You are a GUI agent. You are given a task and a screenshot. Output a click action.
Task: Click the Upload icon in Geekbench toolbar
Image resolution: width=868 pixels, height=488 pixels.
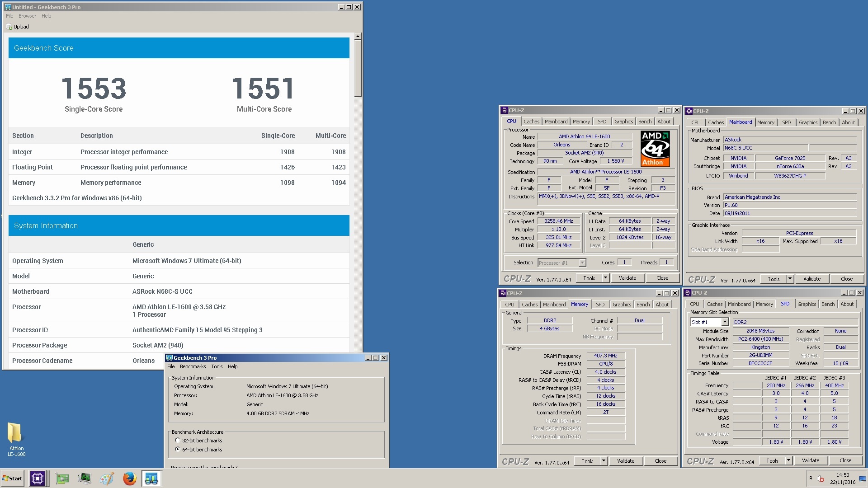click(x=9, y=27)
